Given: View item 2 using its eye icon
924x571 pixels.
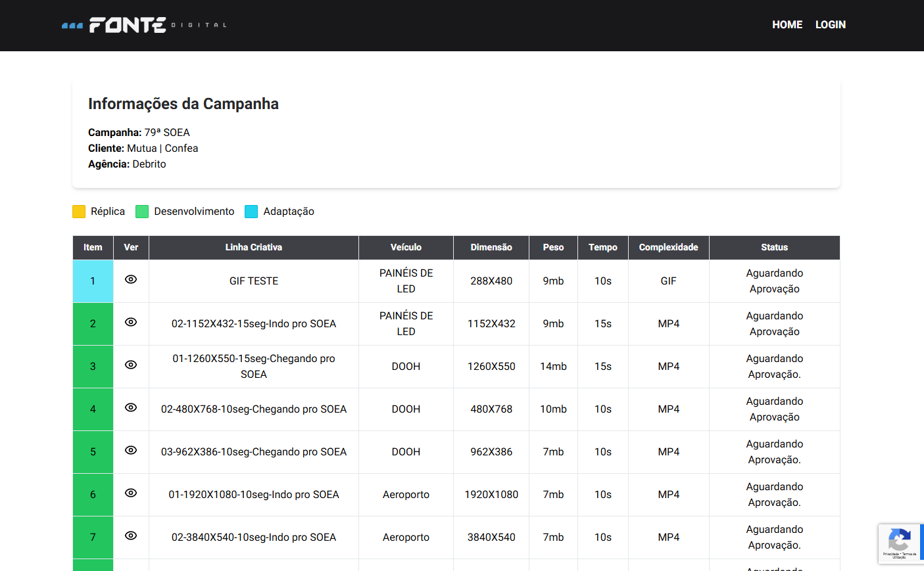Looking at the screenshot, I should click(131, 322).
